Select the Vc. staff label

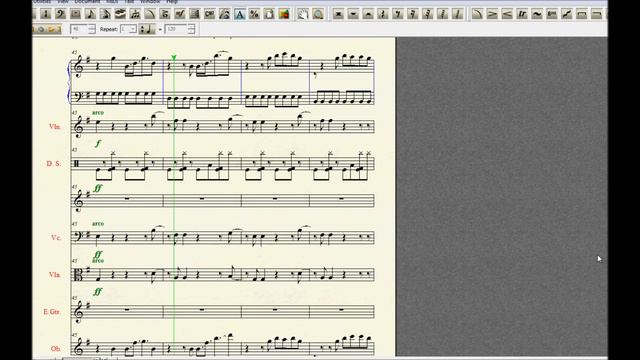tap(56, 238)
